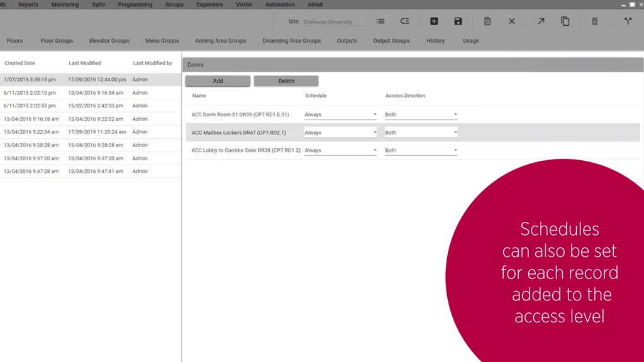Click the tree view icon in toolbar

[404, 21]
